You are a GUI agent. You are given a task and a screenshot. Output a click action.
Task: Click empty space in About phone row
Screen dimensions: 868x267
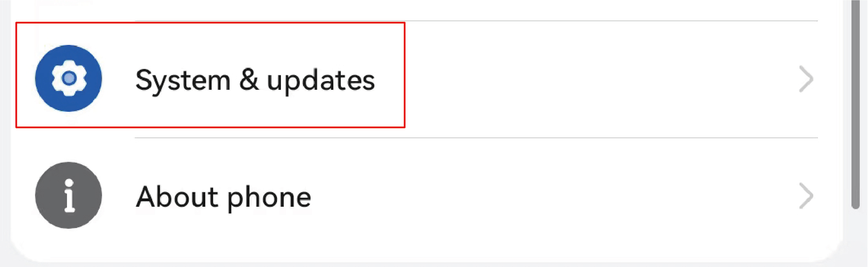pos(552,196)
